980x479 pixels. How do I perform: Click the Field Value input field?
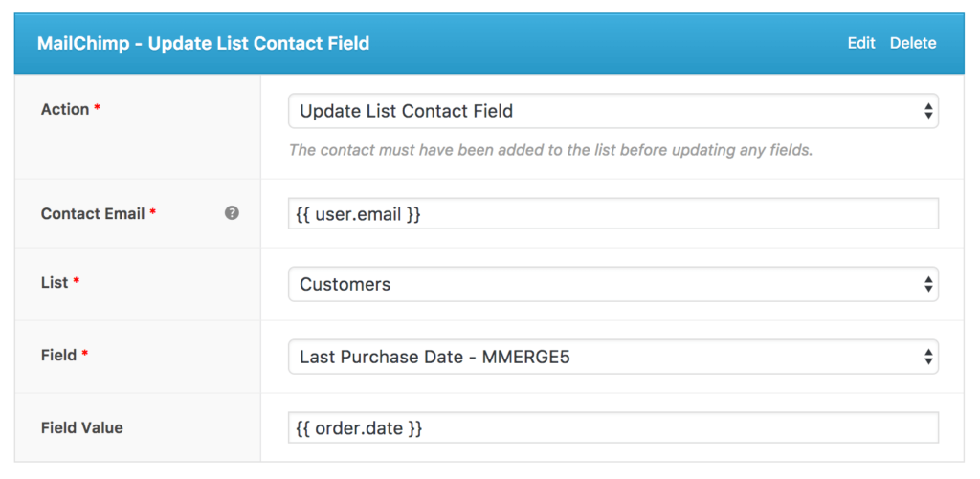(x=670, y=428)
